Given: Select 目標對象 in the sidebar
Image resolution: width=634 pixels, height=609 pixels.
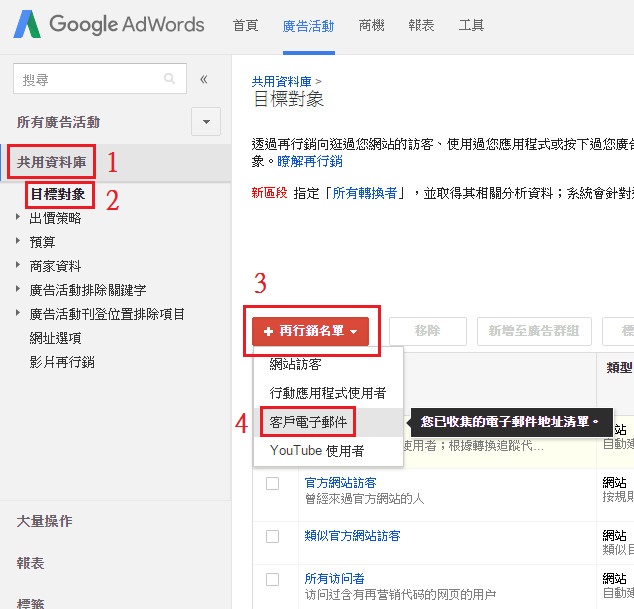Looking at the screenshot, I should coord(58,194).
